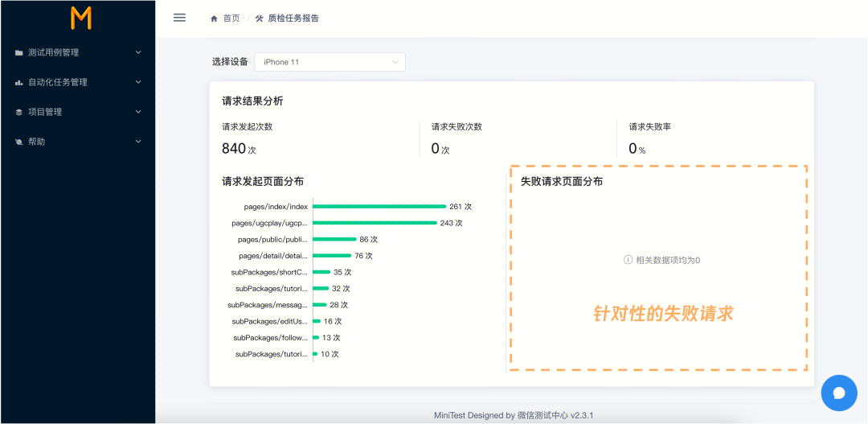
Task: Click 质检任务报告 breadcrumb
Action: [x=293, y=19]
